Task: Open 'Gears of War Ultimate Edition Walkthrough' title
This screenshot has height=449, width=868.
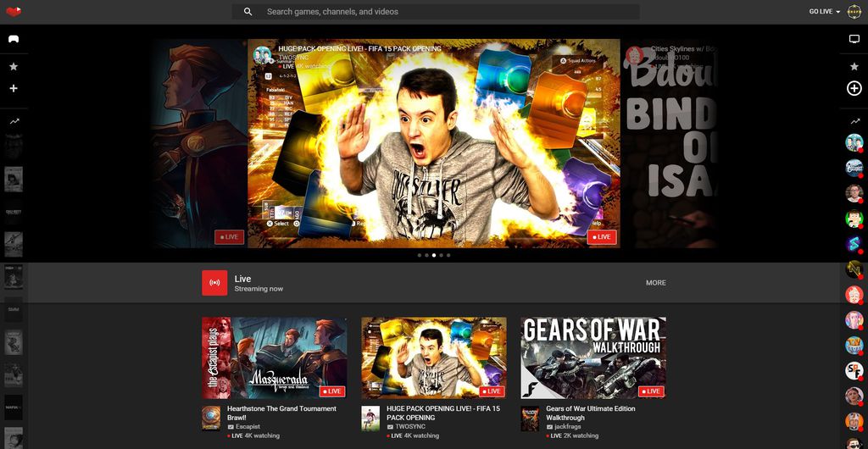Action: click(591, 413)
